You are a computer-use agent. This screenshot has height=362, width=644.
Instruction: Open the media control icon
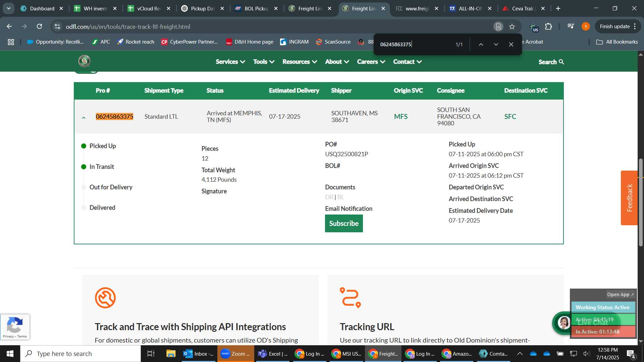pyautogui.click(x=571, y=26)
